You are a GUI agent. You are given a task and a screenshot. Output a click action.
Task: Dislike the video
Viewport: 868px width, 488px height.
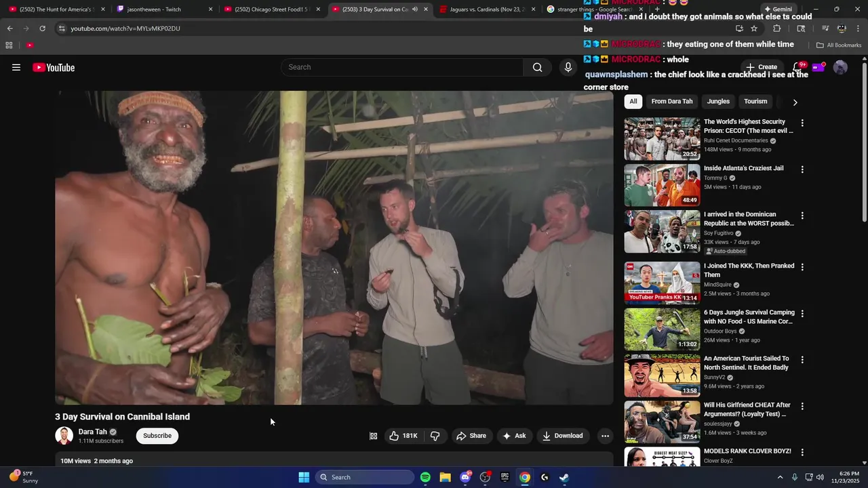pos(435,436)
